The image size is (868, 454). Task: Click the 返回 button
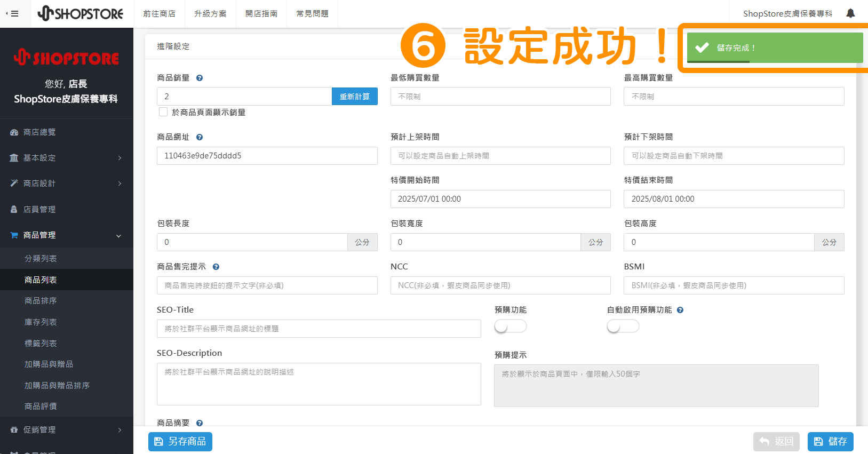776,442
